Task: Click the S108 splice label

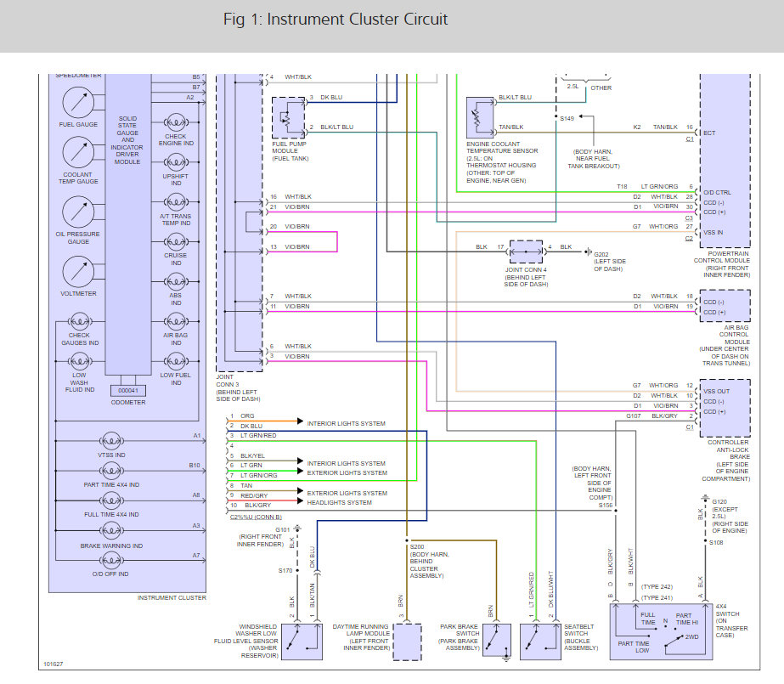Action: [716, 542]
